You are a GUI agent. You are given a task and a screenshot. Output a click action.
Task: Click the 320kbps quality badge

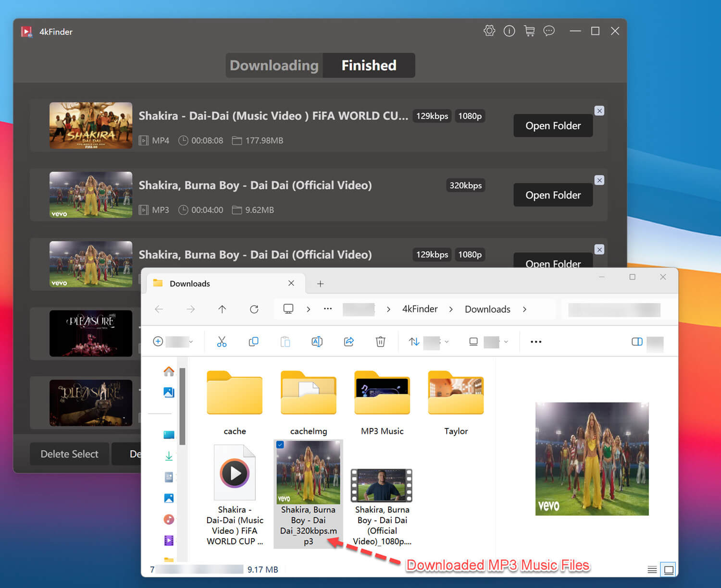(465, 185)
